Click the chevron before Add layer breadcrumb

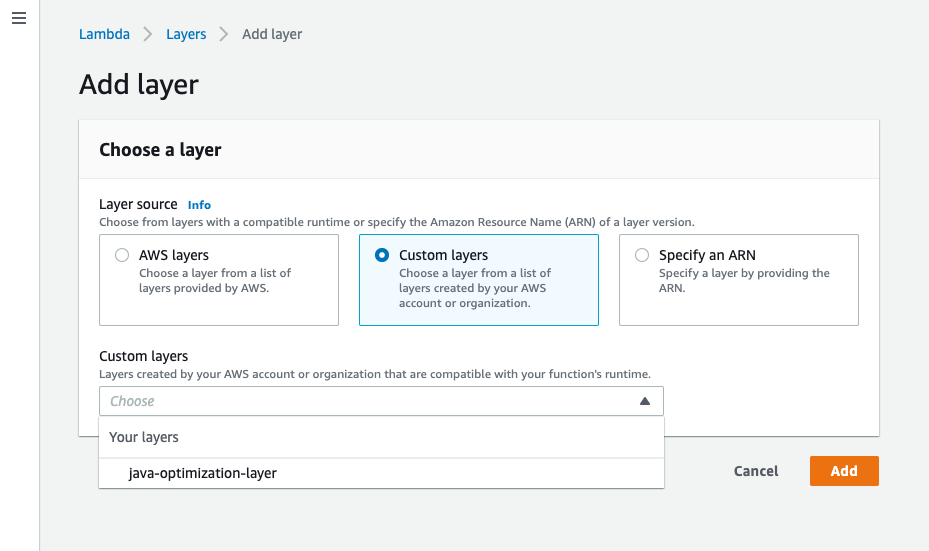[223, 34]
